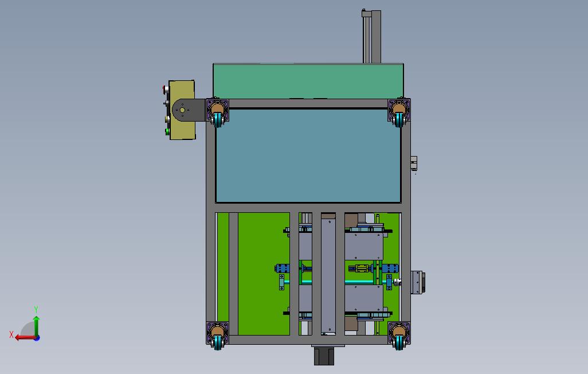Select the large lime-green base plate at left
The height and width of the screenshot is (374, 588).
(264, 274)
